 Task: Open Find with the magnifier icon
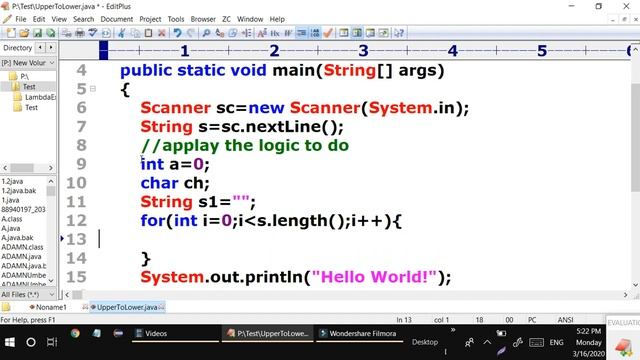click(x=206, y=33)
